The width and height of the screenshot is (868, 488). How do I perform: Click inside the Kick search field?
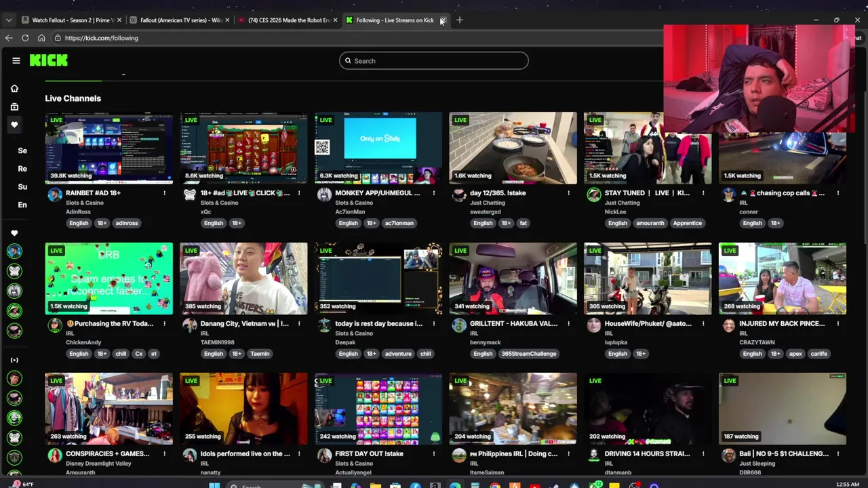click(434, 61)
